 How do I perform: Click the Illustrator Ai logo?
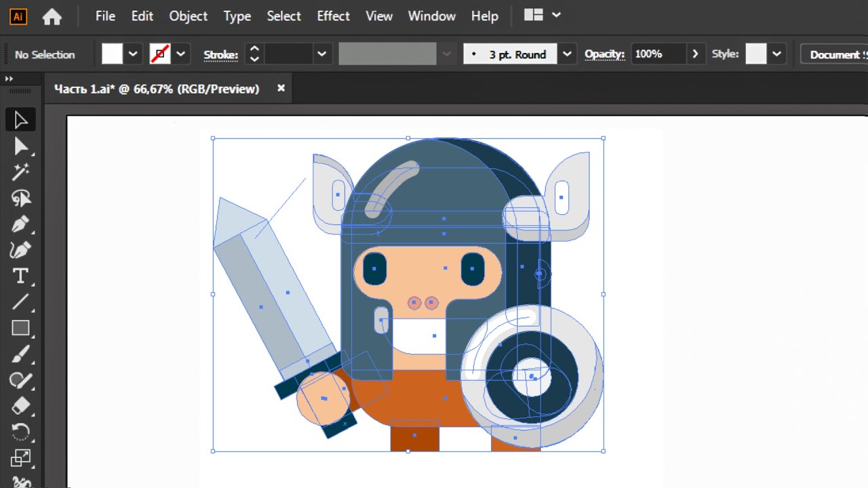pyautogui.click(x=18, y=16)
